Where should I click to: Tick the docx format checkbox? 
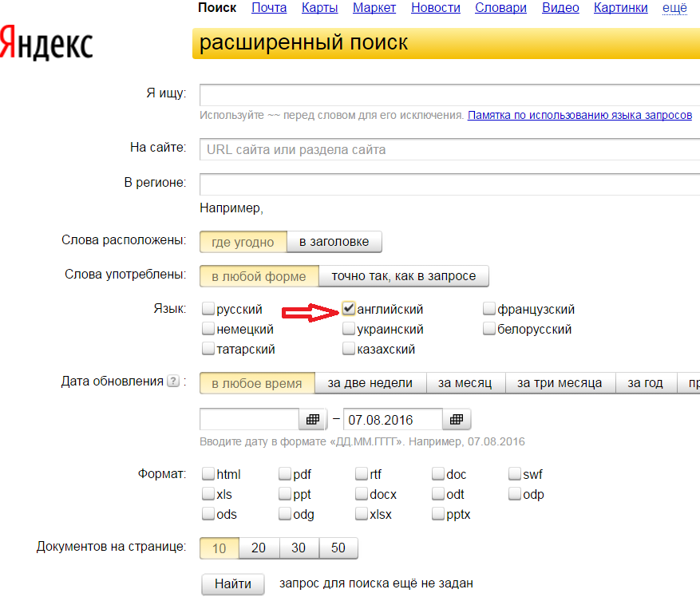point(362,494)
